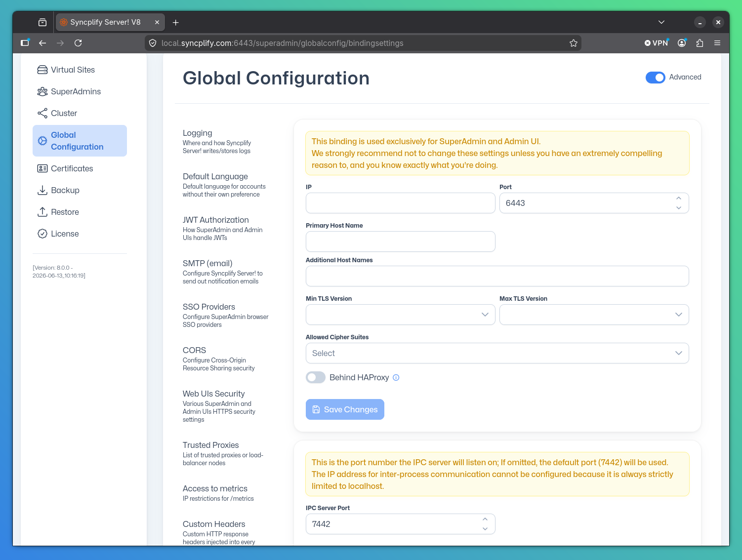742x560 pixels.
Task: Increase the Port value with up arrow
Action: [x=679, y=198]
